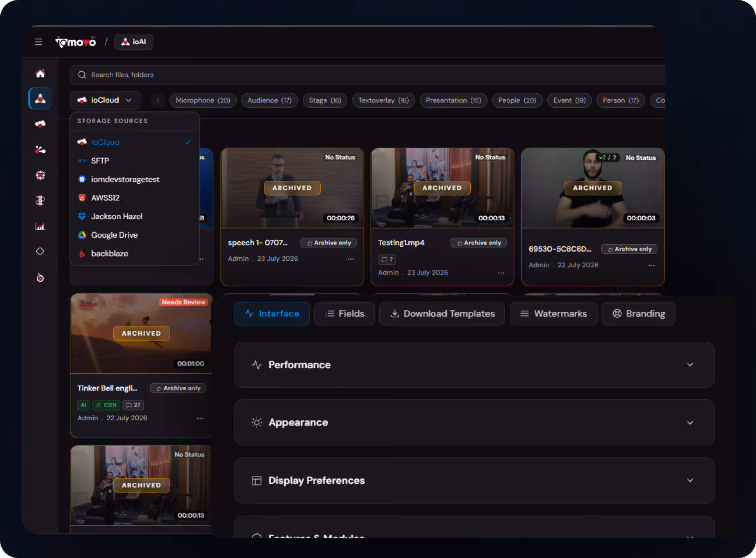This screenshot has width=756, height=558.
Task: Click the stopwatch icon in the left sidebar
Action: click(x=40, y=277)
